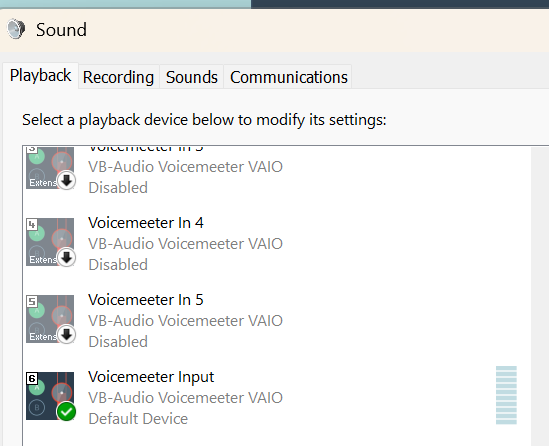Screen dimensions: 549x446
Task: Click disabled down-arrow badge on Voicemeeter In 4
Action: pyautogui.click(x=67, y=258)
